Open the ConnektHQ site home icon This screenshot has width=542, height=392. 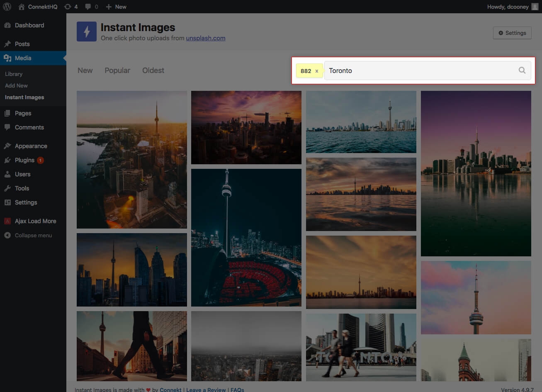point(22,7)
